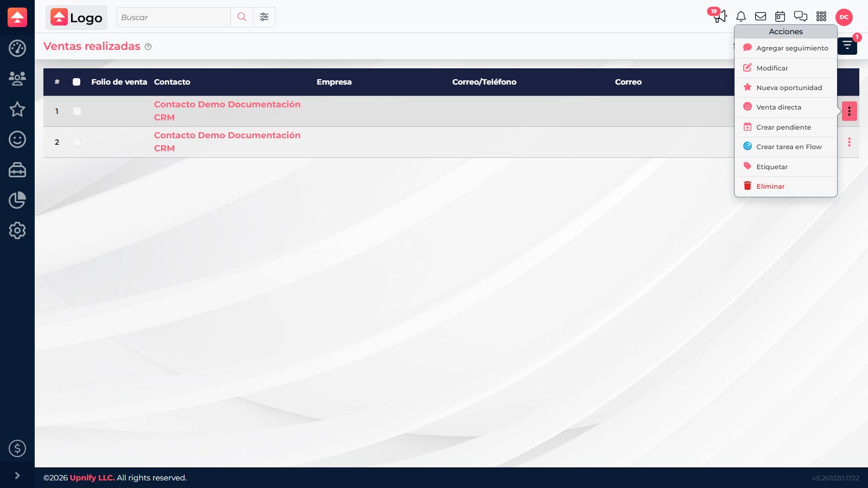
Task: Click the Upnify home icon at top of sidebar
Action: pyautogui.click(x=17, y=17)
